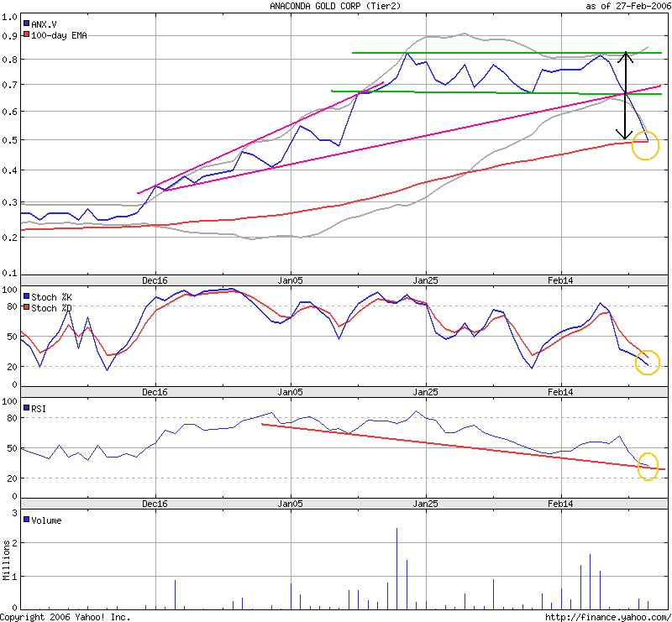Toggle the Stochastic indicator display
Screen dimensions: 672x622
coord(50,295)
